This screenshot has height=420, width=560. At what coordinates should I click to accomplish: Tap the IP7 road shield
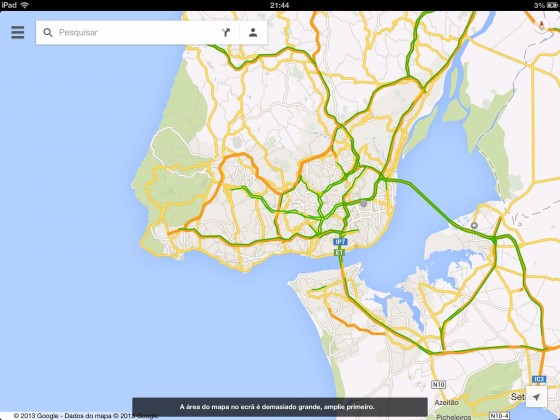(340, 242)
